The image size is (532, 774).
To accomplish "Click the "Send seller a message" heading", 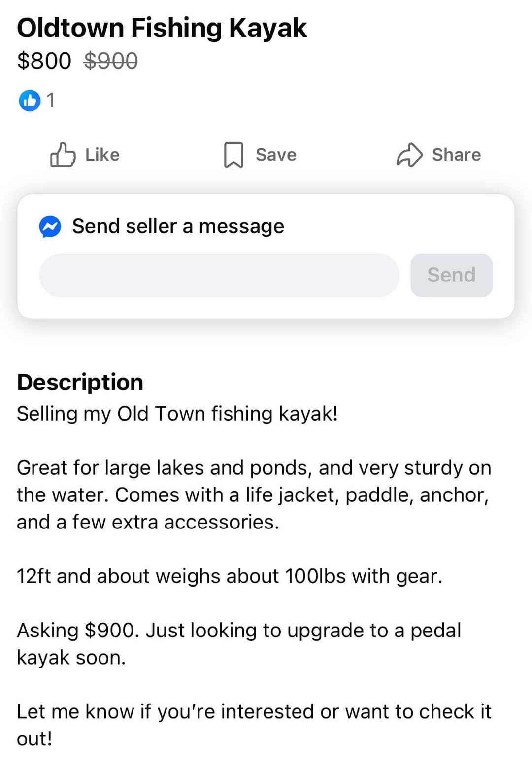I will pyautogui.click(x=178, y=227).
